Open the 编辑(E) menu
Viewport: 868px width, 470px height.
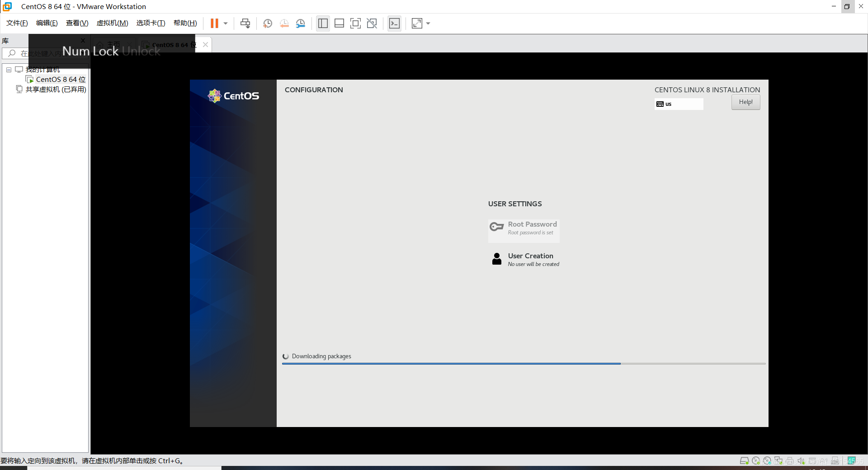click(x=47, y=23)
